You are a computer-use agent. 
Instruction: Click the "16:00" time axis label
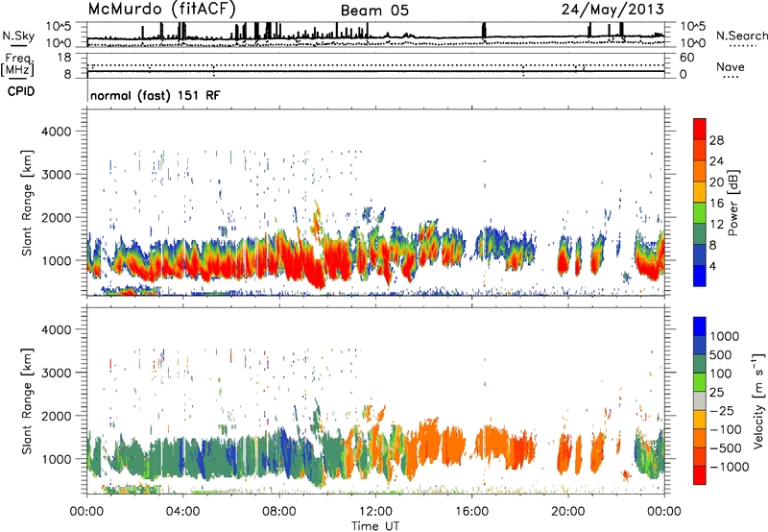coord(471,512)
